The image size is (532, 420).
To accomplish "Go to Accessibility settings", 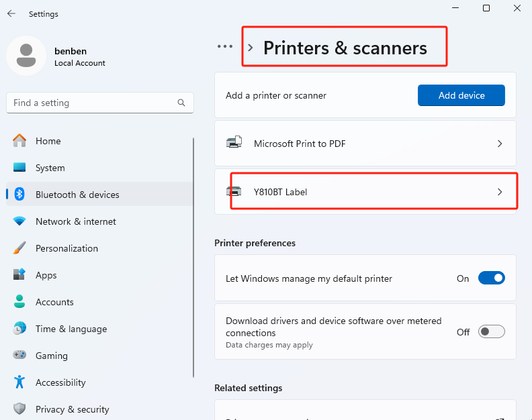I will pos(99,382).
